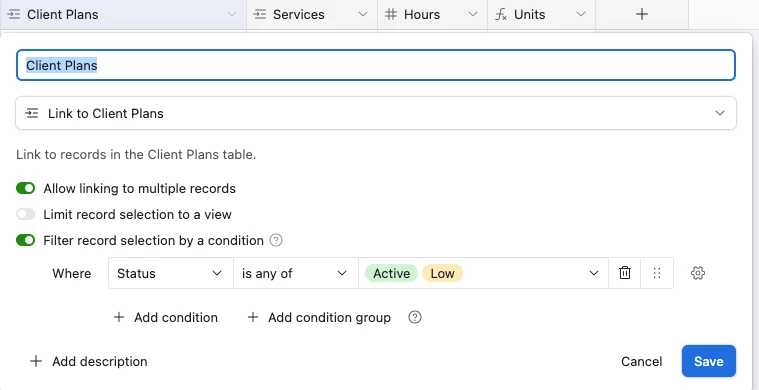Viewport: 759px width, 390px height.
Task: Click the linked record icon in Services header
Action: (260, 15)
